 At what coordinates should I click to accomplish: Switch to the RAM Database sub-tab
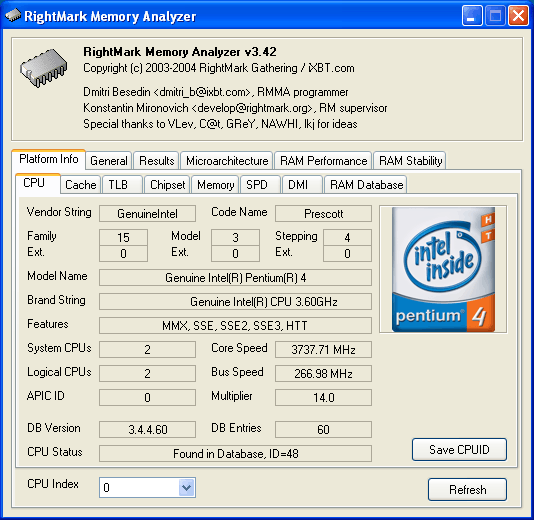point(366,185)
